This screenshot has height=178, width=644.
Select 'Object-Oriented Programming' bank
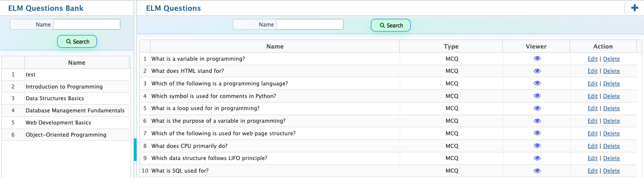coord(66,135)
